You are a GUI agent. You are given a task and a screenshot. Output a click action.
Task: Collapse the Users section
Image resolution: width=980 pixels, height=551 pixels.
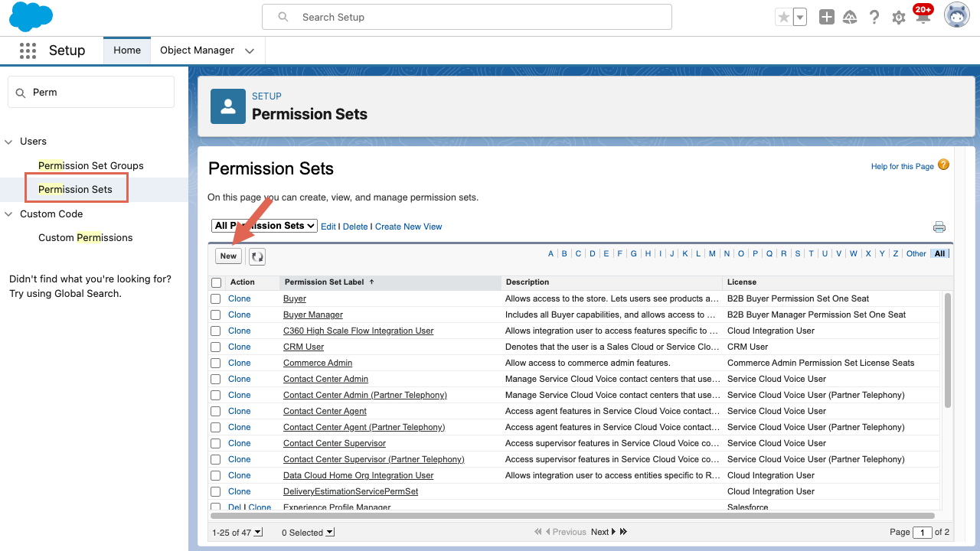click(9, 142)
